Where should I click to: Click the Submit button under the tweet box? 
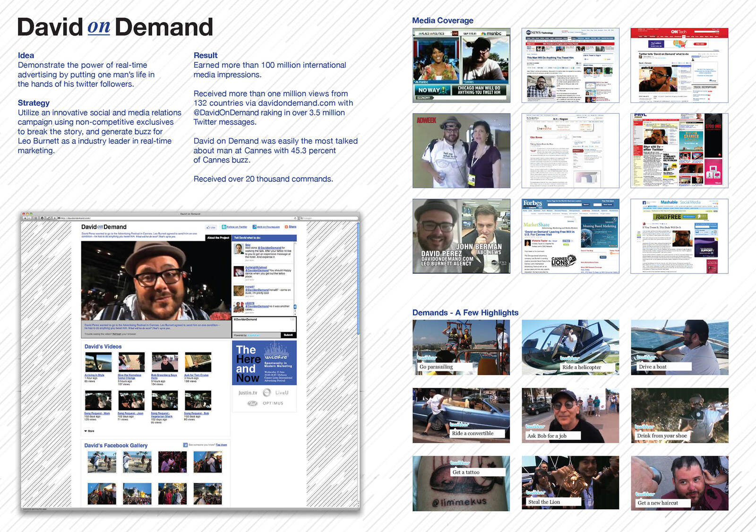coord(288,335)
